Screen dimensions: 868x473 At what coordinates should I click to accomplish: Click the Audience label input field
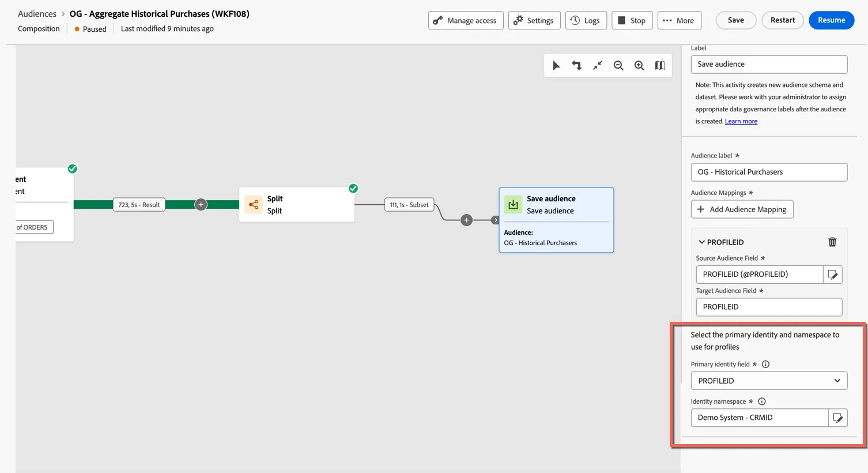[x=769, y=172]
